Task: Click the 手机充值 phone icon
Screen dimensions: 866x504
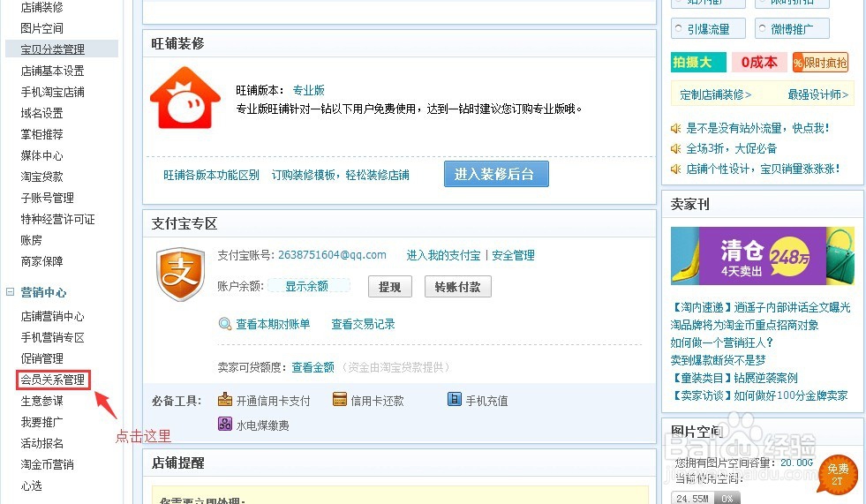Action: pyautogui.click(x=454, y=400)
